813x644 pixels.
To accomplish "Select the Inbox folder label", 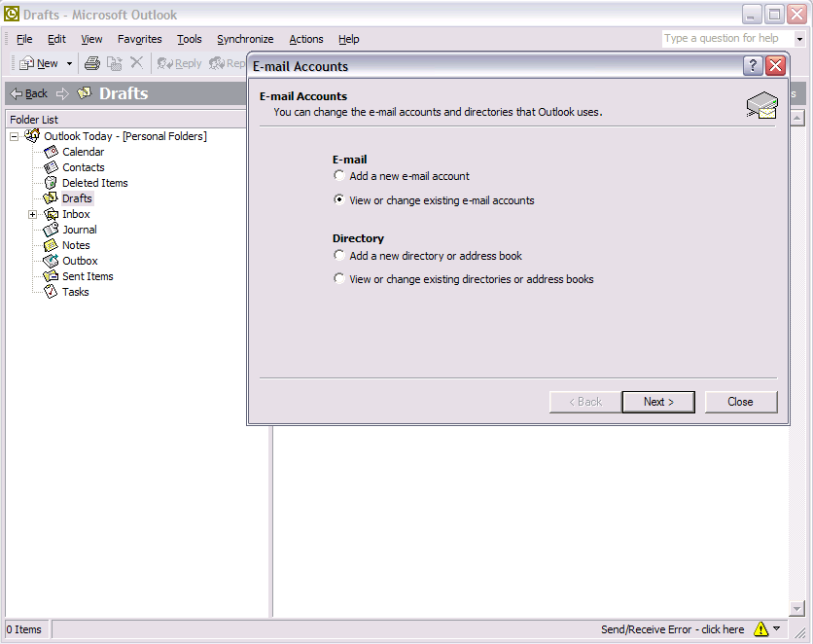I will [76, 214].
